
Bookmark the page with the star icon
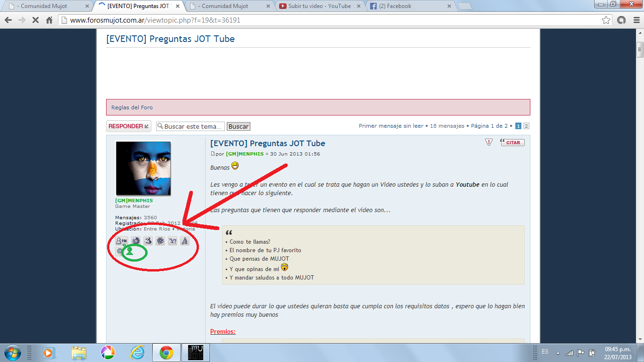606,20
